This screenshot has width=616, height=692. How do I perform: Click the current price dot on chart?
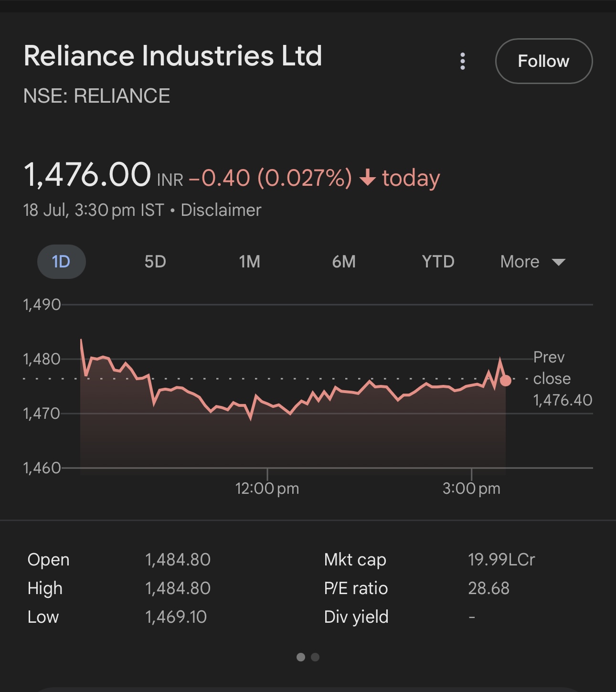pos(505,381)
